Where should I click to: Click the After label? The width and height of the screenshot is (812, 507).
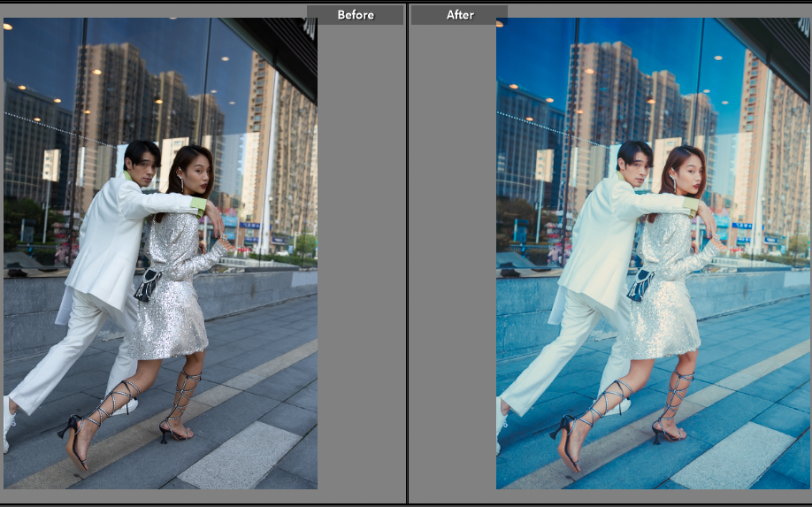[x=459, y=15]
